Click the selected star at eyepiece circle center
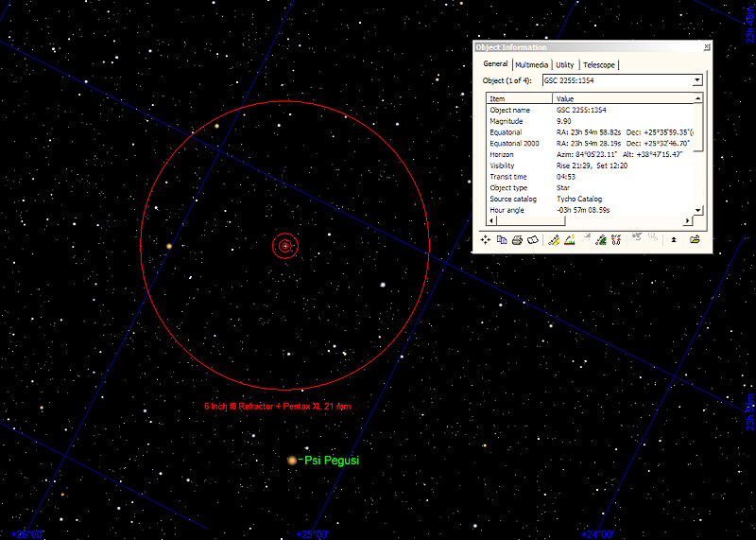This screenshot has width=756, height=540. (x=285, y=246)
